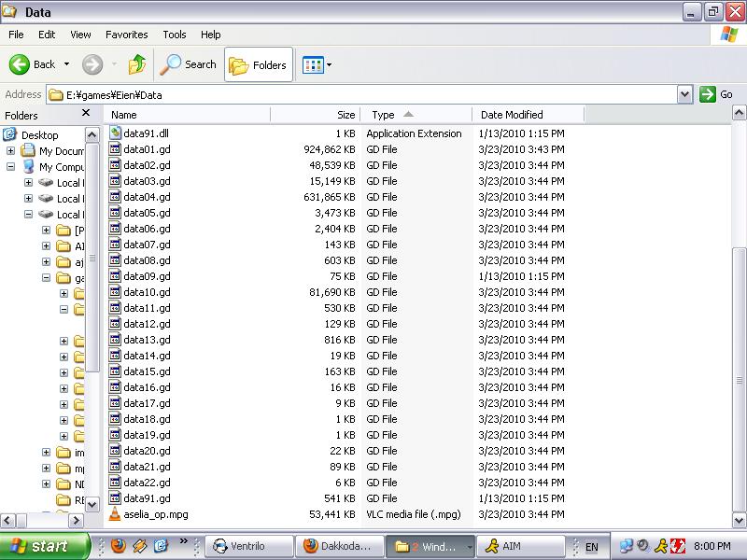The height and width of the screenshot is (560, 747).
Task: Click the Firefox quick launch icon
Action: [119, 546]
